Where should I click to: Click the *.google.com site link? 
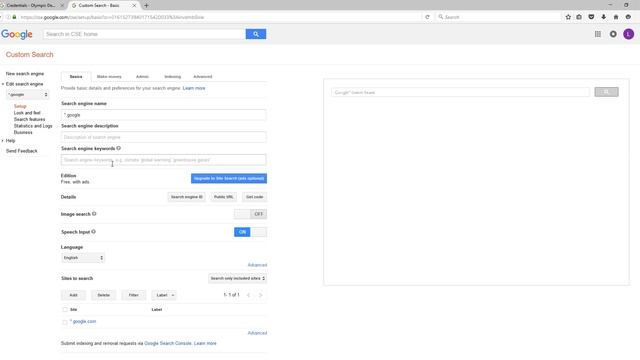click(83, 322)
